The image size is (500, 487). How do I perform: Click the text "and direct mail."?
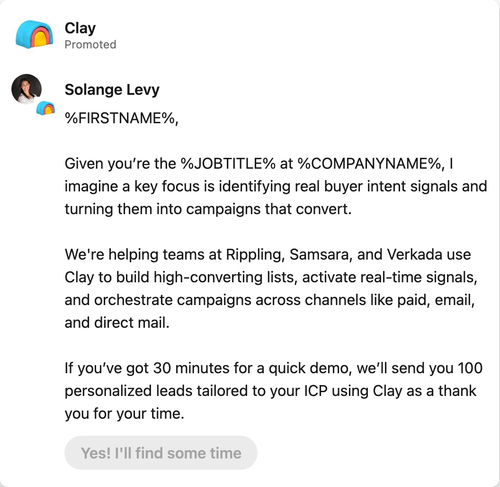[x=117, y=323]
